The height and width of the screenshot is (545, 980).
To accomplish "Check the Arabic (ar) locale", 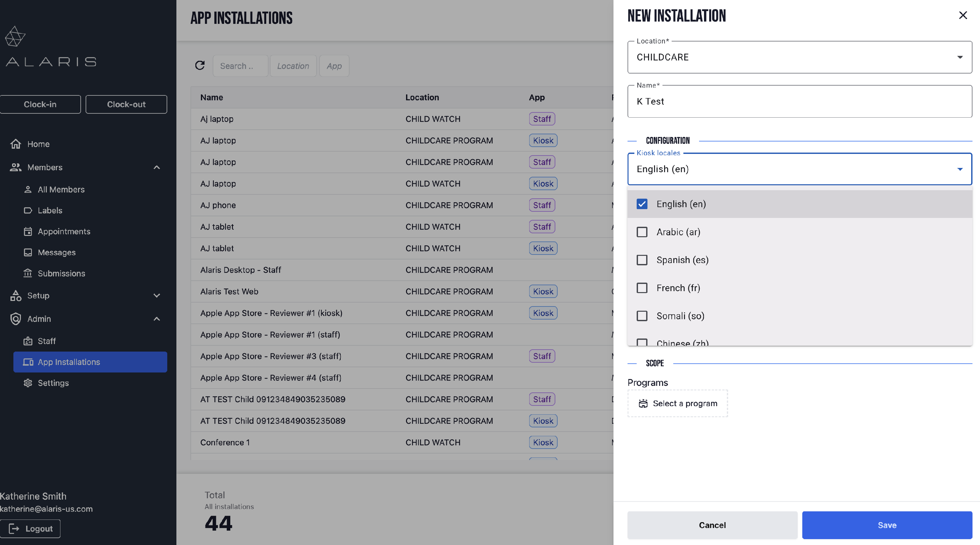I will 642,232.
